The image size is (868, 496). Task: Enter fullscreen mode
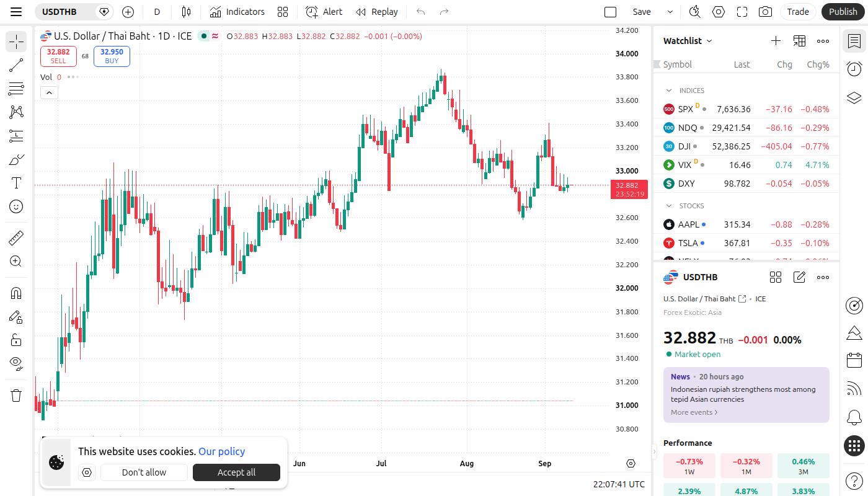click(742, 12)
